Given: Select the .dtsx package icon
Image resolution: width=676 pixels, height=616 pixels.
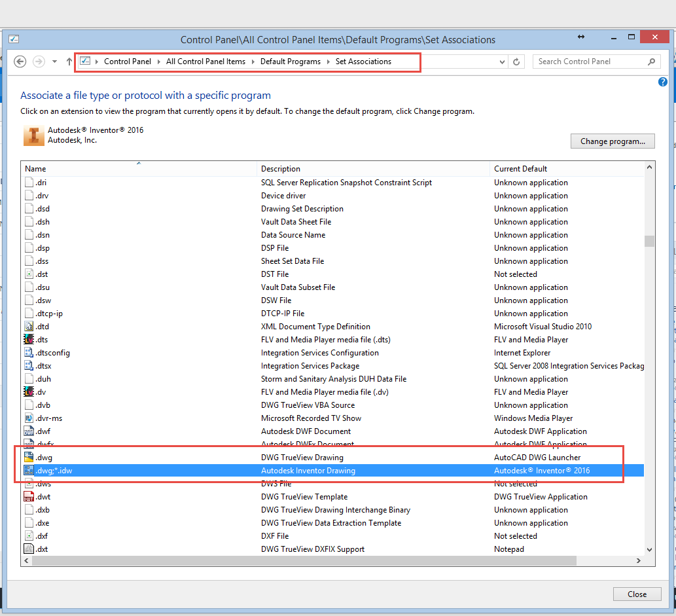Looking at the screenshot, I should click(x=29, y=366).
